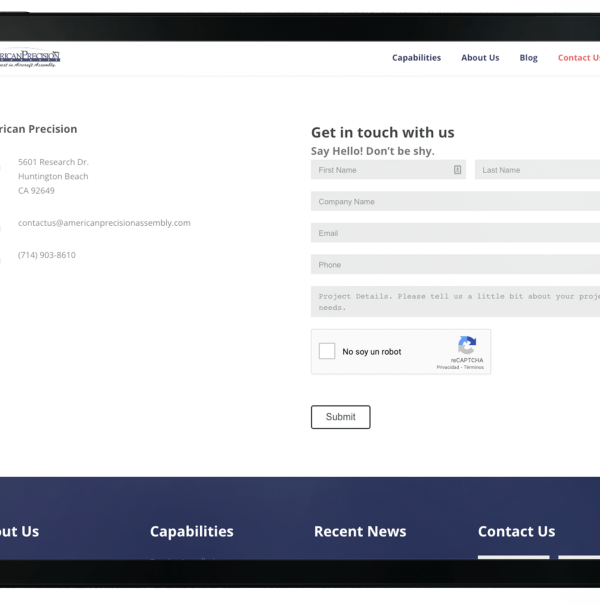
Task: Click the footer Capabilities heading
Action: pos(192,532)
